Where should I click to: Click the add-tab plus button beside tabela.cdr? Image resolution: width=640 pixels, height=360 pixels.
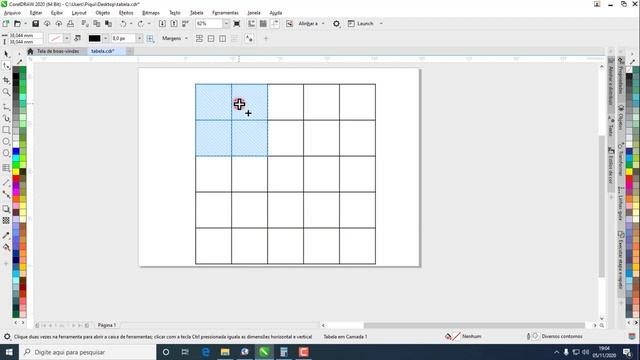pos(129,51)
